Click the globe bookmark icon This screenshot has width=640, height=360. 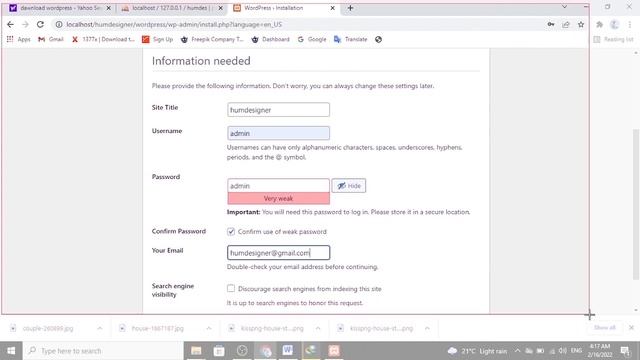378,39
